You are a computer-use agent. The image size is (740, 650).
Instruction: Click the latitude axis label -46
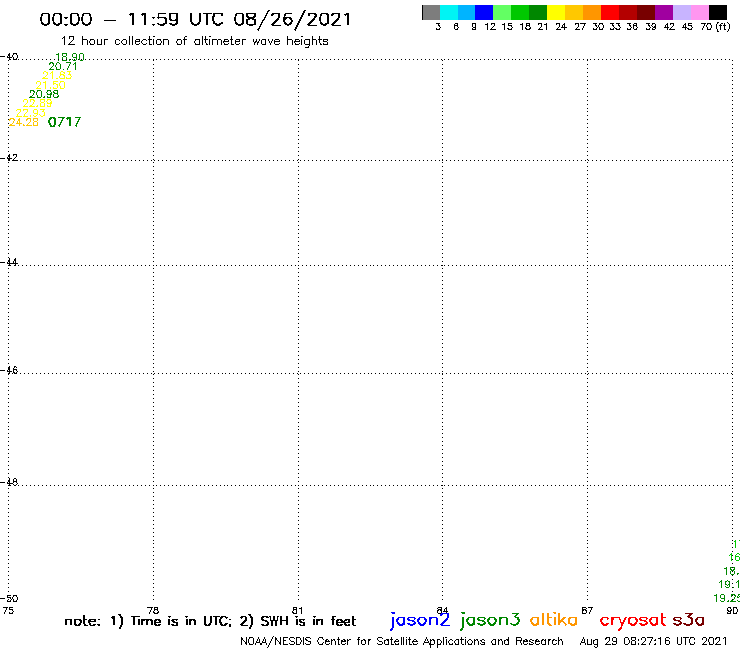pos(9,371)
